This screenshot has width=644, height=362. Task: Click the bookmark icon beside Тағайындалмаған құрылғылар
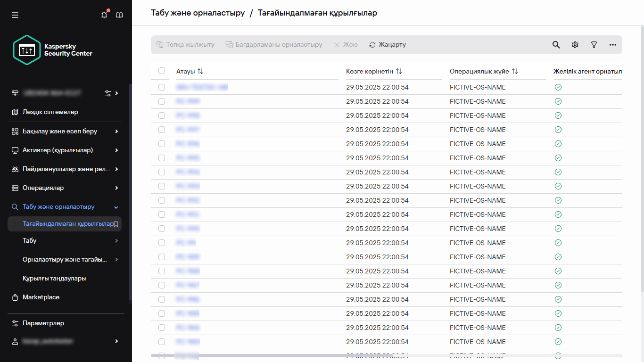pyautogui.click(x=116, y=224)
